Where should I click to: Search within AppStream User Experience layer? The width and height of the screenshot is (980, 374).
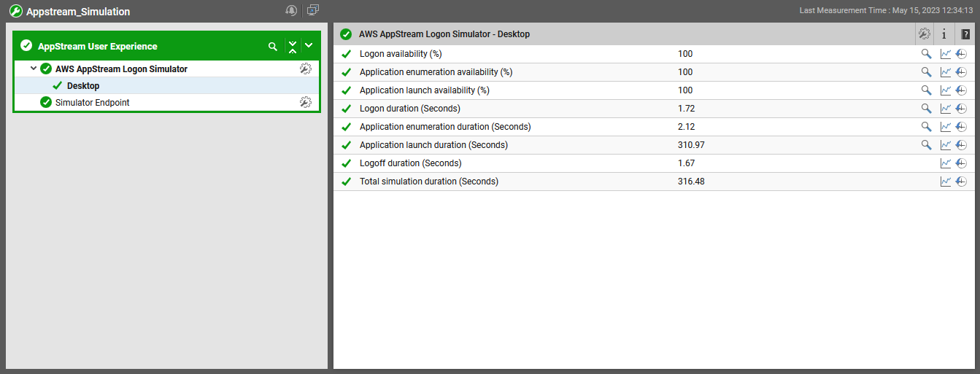273,46
